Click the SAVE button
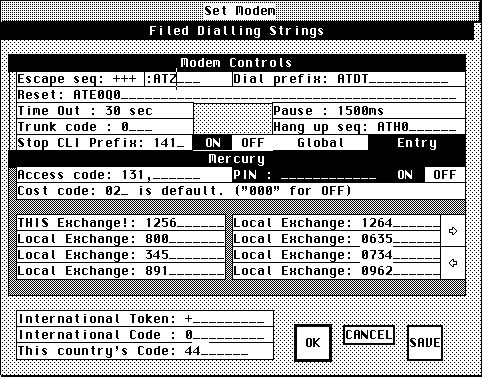The width and height of the screenshot is (482, 377). pyautogui.click(x=424, y=343)
